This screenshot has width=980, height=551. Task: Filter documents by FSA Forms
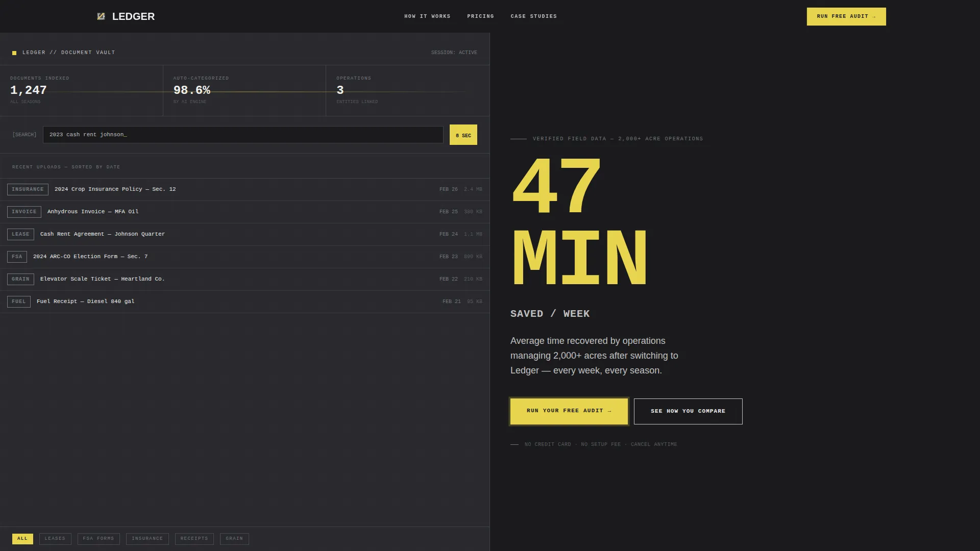click(99, 539)
